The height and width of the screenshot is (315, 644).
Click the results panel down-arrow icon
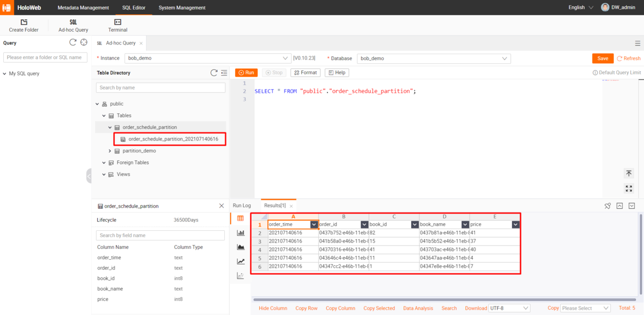632,206
